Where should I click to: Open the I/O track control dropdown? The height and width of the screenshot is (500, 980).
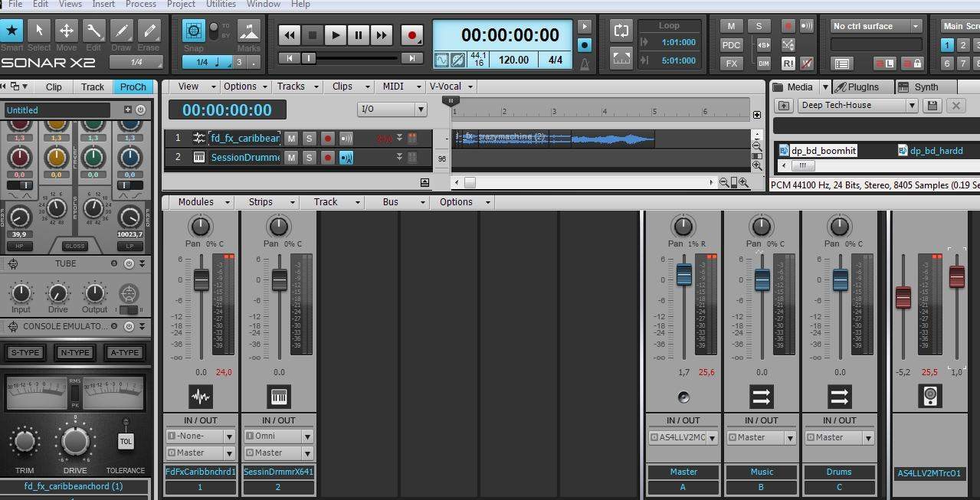[x=392, y=109]
